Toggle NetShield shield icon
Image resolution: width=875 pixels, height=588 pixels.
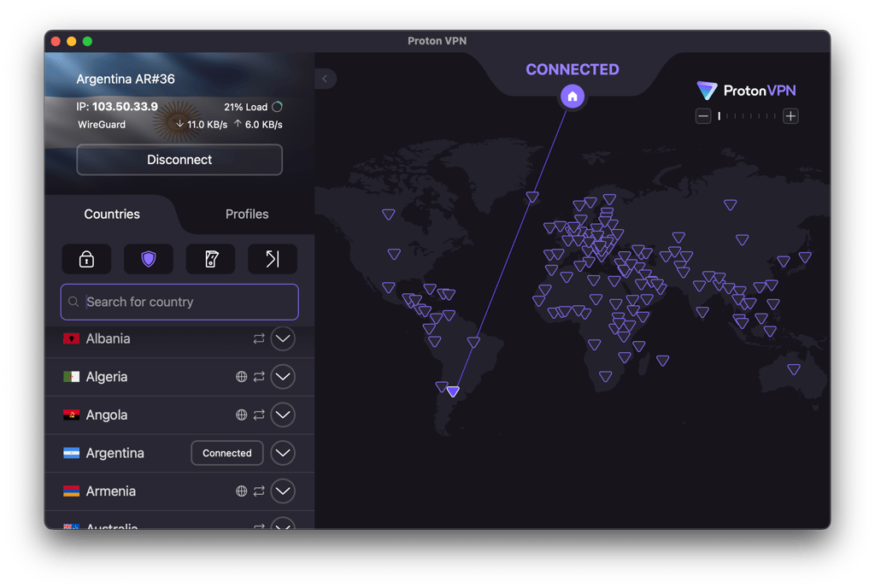pyautogui.click(x=149, y=259)
